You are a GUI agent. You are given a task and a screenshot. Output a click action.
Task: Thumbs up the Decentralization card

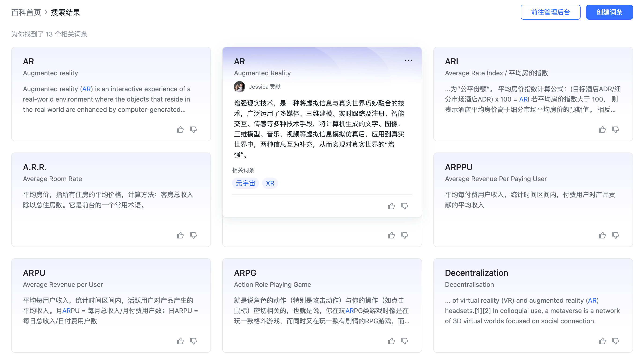point(602,341)
